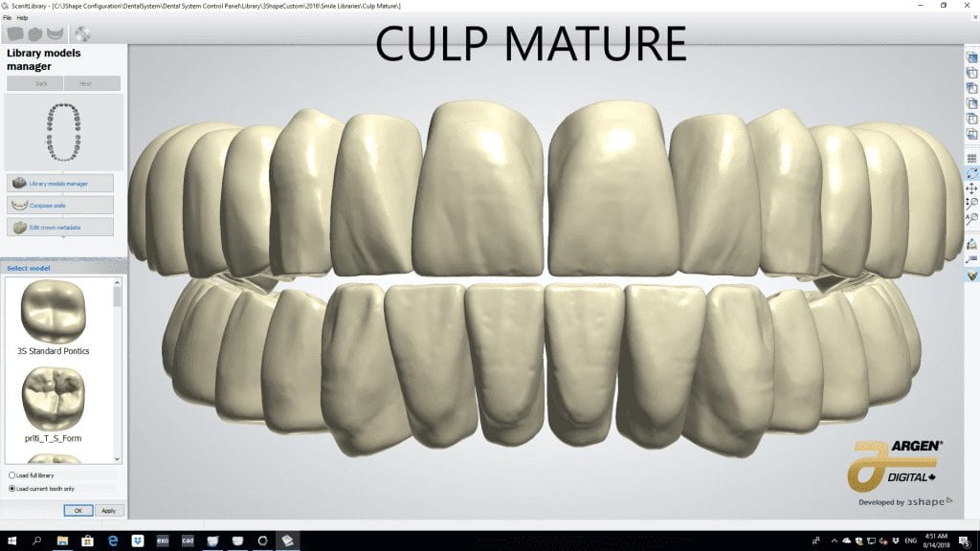
Task: Select the 'Load full library' option
Action: [x=11, y=474]
